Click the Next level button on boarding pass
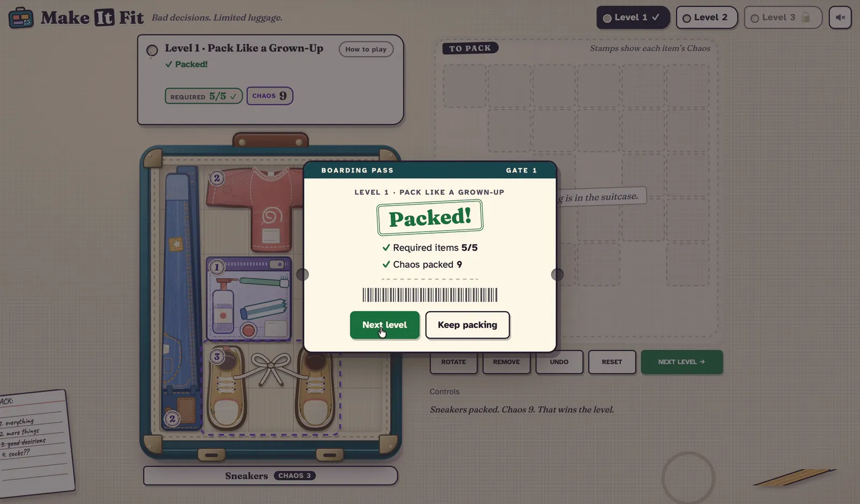 click(385, 325)
